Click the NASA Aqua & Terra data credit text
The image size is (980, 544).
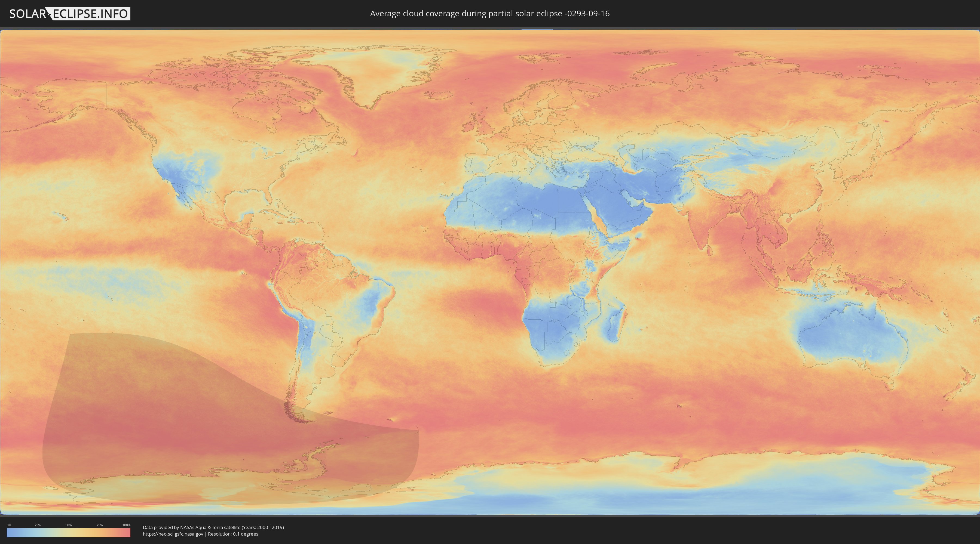pos(213,527)
